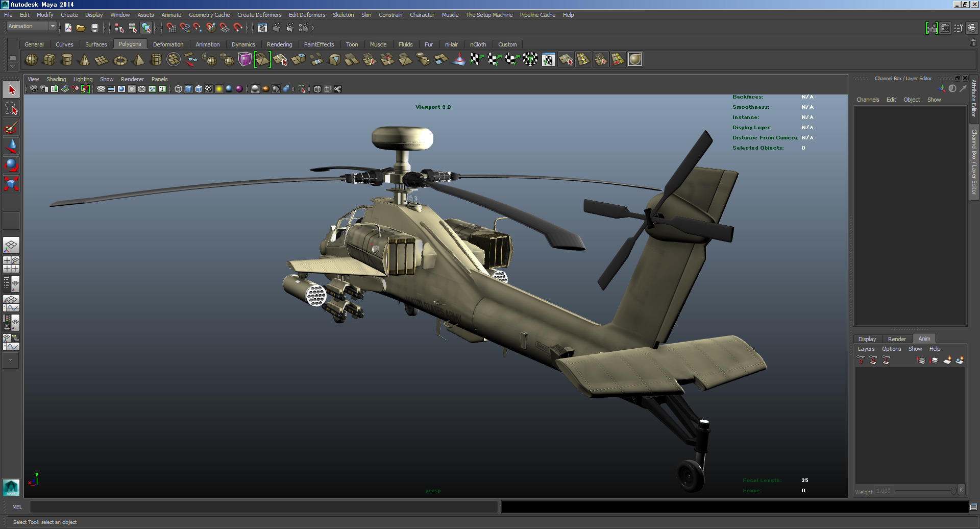
Task: Click the New Scene icon
Action: (x=68, y=28)
